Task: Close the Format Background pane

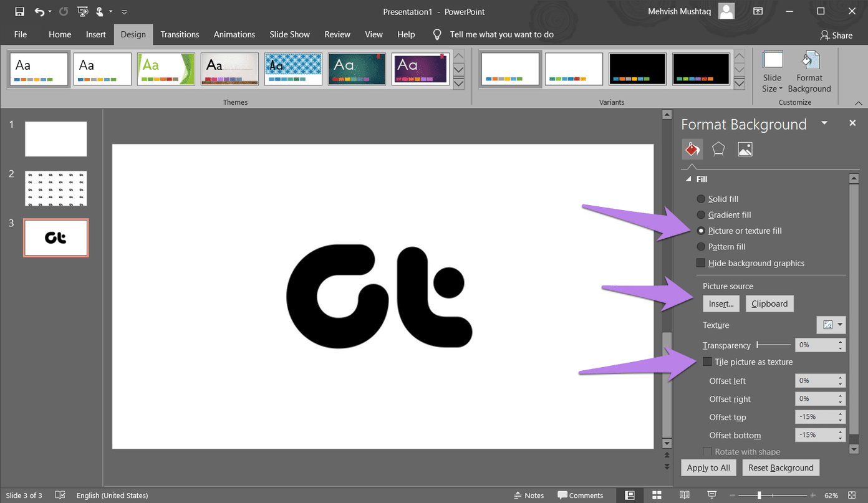Action: (x=852, y=123)
